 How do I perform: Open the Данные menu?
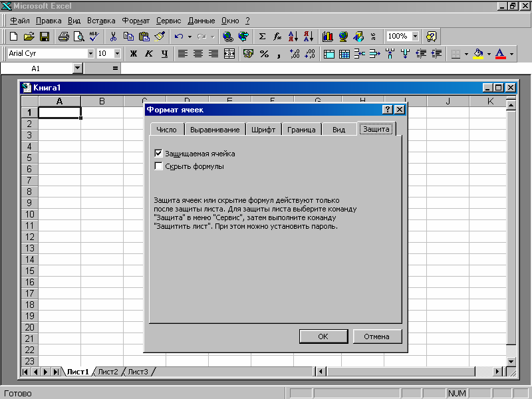201,21
